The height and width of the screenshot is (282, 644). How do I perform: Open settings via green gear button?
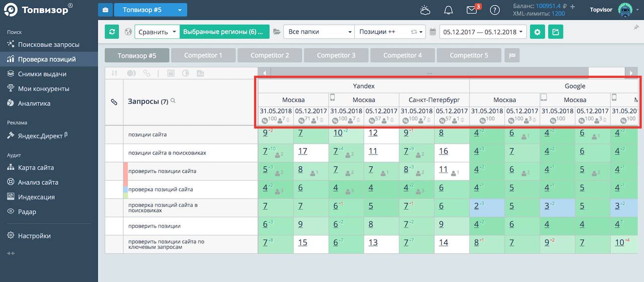(x=537, y=32)
